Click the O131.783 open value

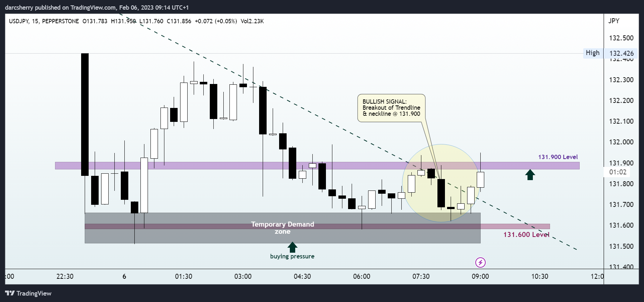pos(95,21)
